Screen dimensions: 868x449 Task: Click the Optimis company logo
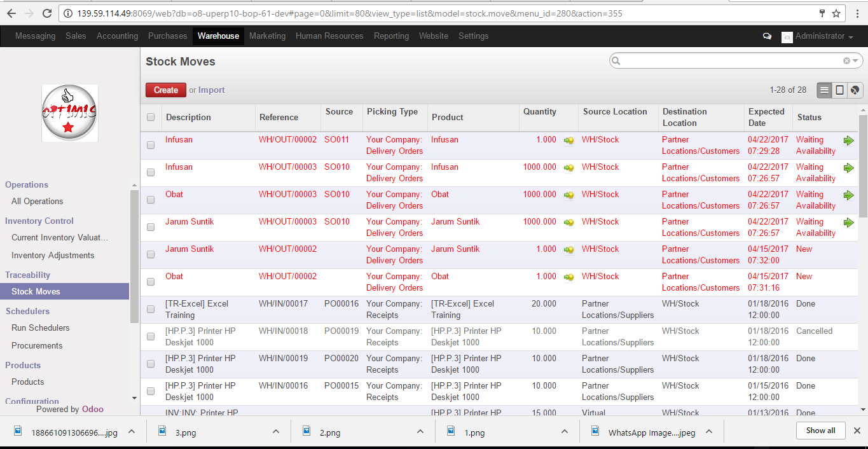tap(70, 113)
